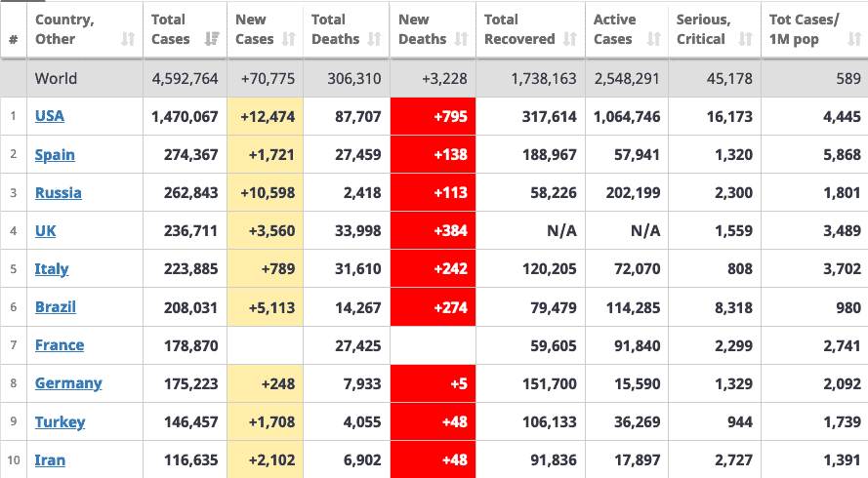Sort by Country, Other column arrows
868x478 pixels.
(128, 39)
